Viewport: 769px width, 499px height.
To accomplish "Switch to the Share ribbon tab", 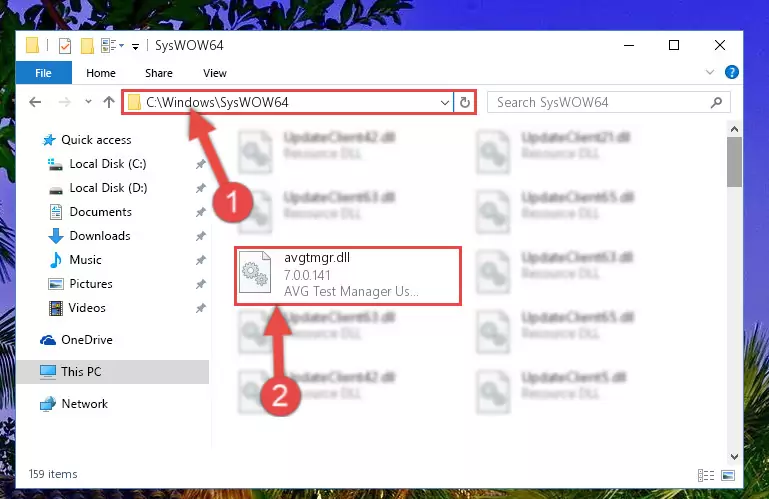I will tap(158, 73).
